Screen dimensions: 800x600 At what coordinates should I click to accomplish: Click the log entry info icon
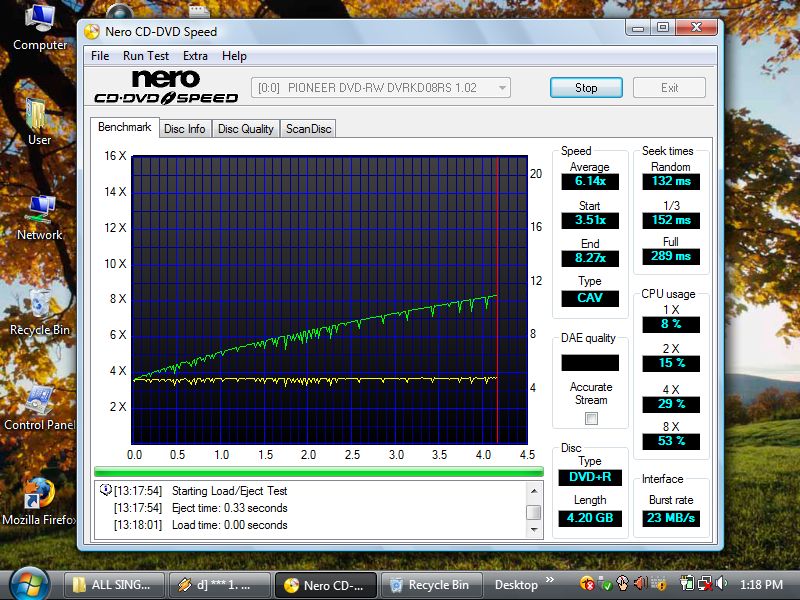tap(105, 490)
